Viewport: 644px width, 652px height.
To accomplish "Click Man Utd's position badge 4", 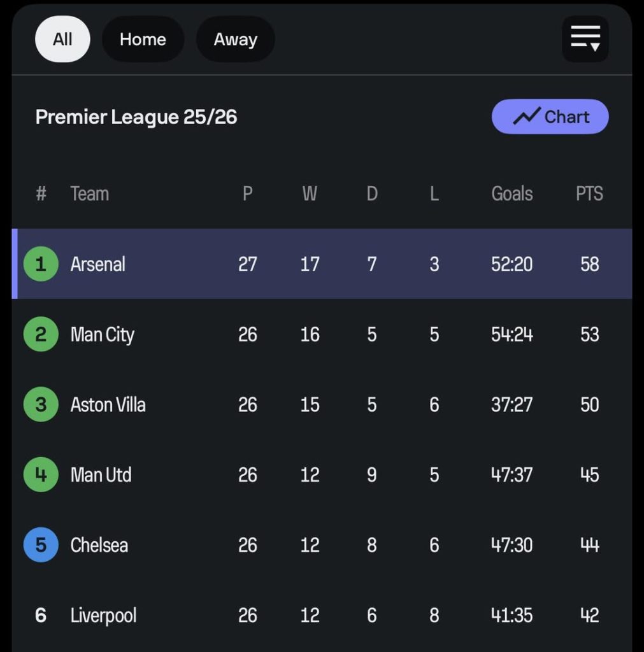I will click(x=41, y=474).
